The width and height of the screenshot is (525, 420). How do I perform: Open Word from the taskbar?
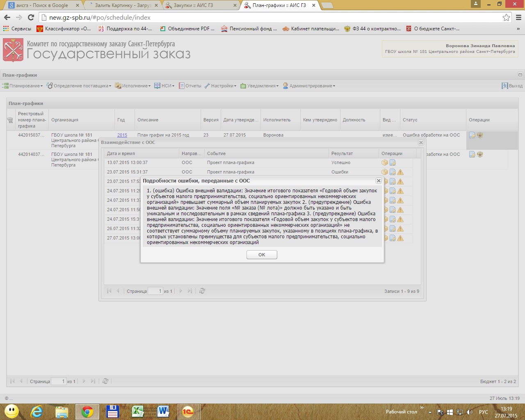pyautogui.click(x=163, y=411)
